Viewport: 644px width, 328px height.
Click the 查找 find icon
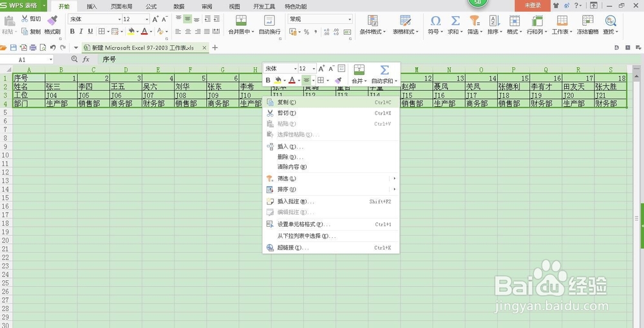tap(611, 21)
